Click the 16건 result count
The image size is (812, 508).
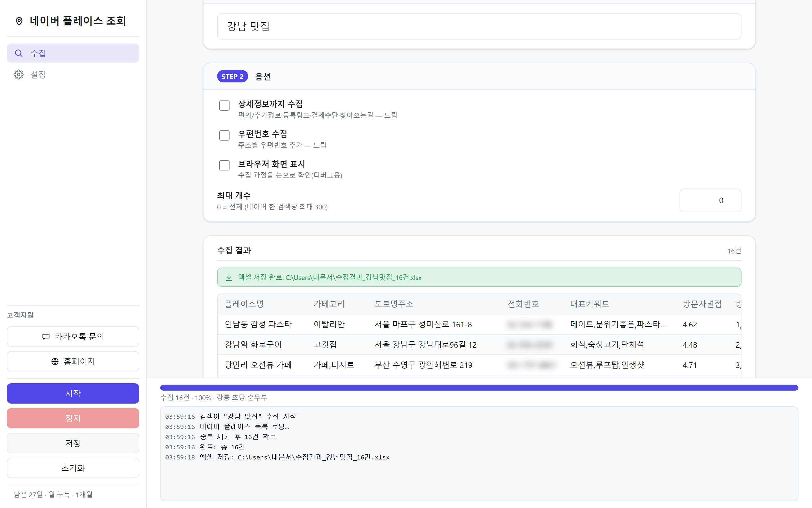pyautogui.click(x=734, y=251)
